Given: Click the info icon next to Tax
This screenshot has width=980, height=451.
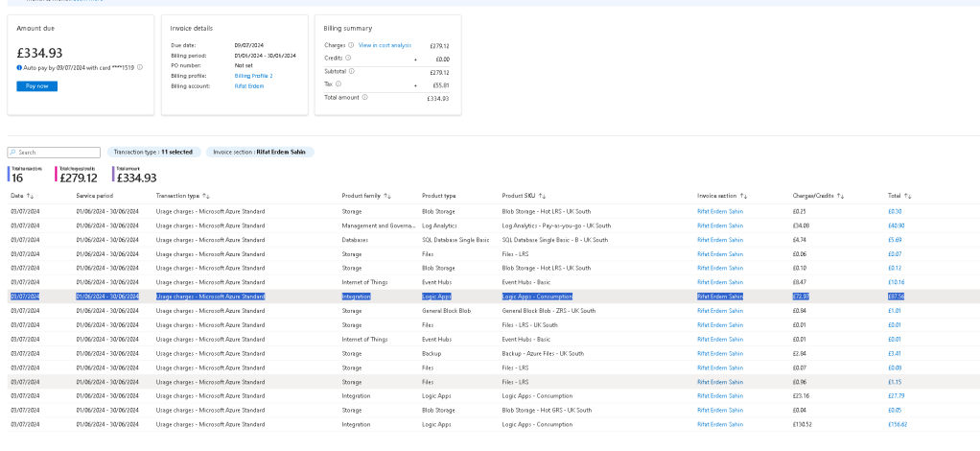Looking at the screenshot, I should (338, 83).
